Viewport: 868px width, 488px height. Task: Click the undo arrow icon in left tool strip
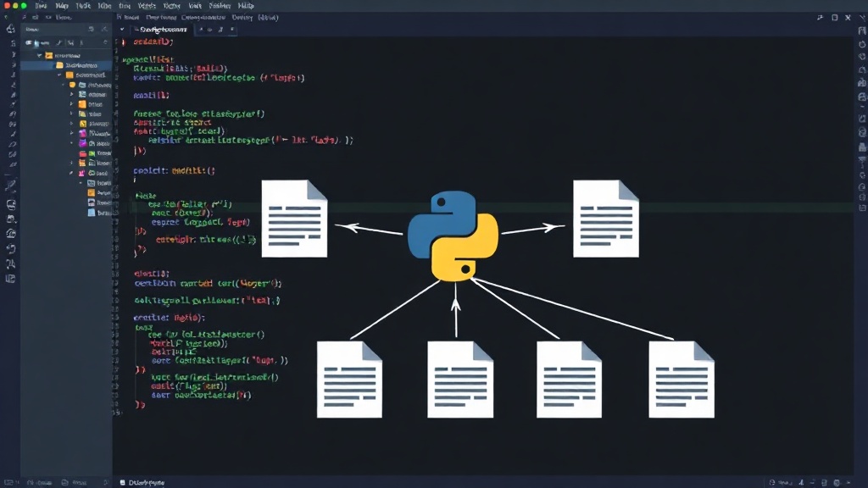[10, 249]
